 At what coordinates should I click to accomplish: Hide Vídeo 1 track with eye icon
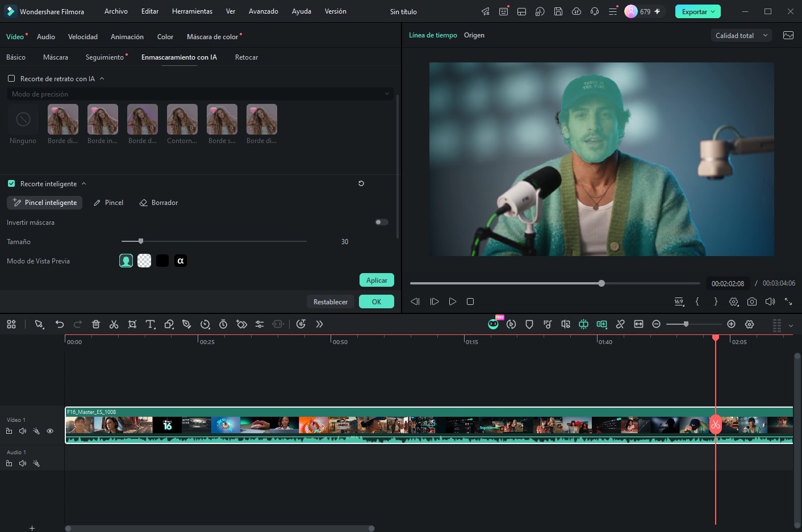pyautogui.click(x=50, y=431)
